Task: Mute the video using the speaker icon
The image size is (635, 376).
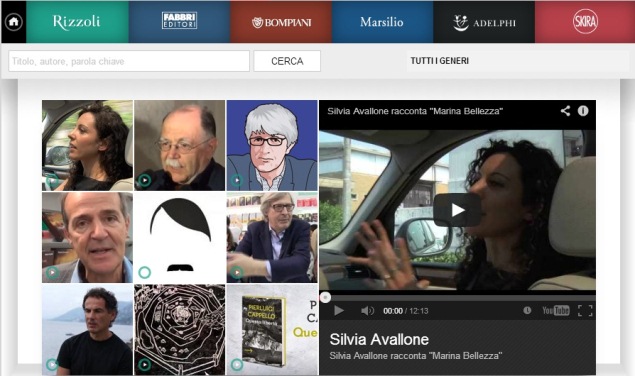Action: [x=367, y=311]
